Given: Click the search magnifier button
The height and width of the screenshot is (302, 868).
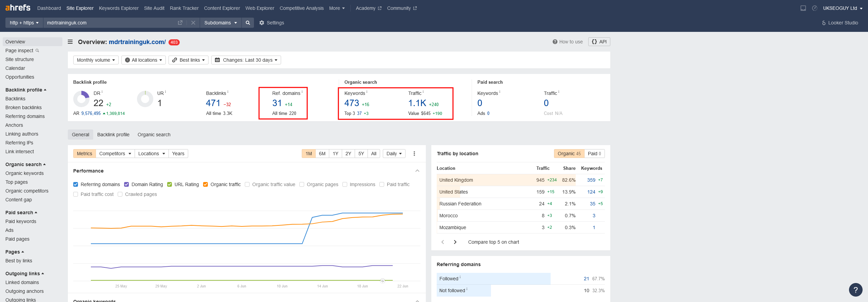Looking at the screenshot, I should tap(248, 23).
